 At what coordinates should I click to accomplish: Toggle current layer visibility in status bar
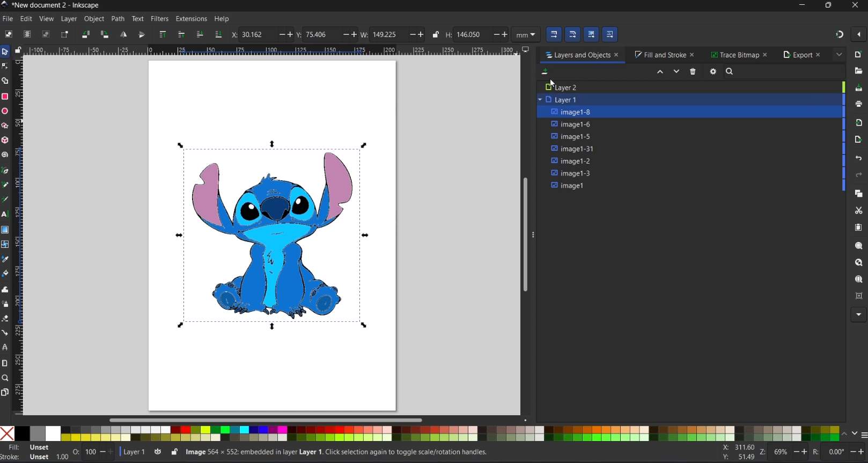pos(158,452)
